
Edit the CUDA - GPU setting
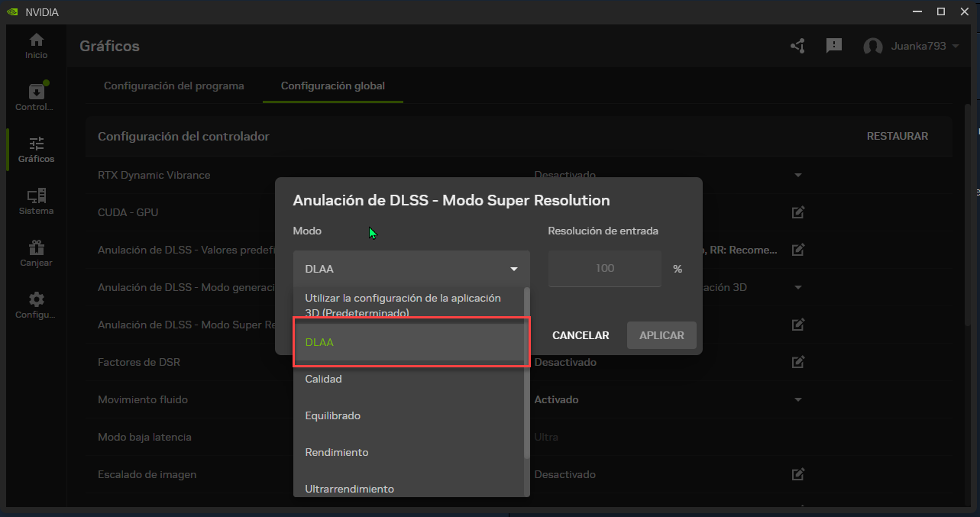click(x=798, y=212)
